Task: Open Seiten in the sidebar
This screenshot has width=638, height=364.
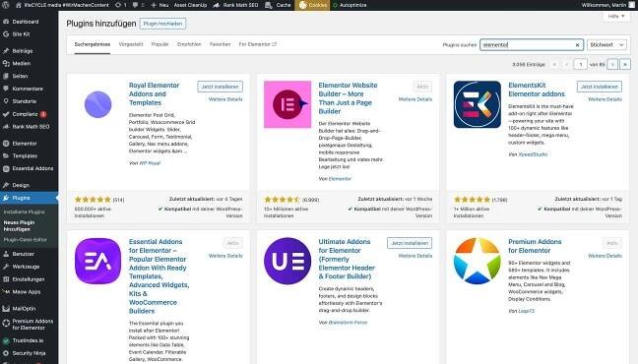Action: click(x=20, y=76)
